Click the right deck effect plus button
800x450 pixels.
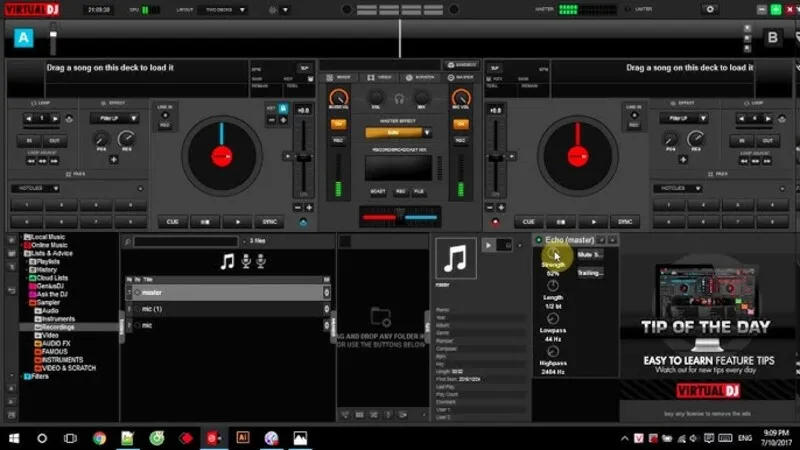tap(683, 160)
